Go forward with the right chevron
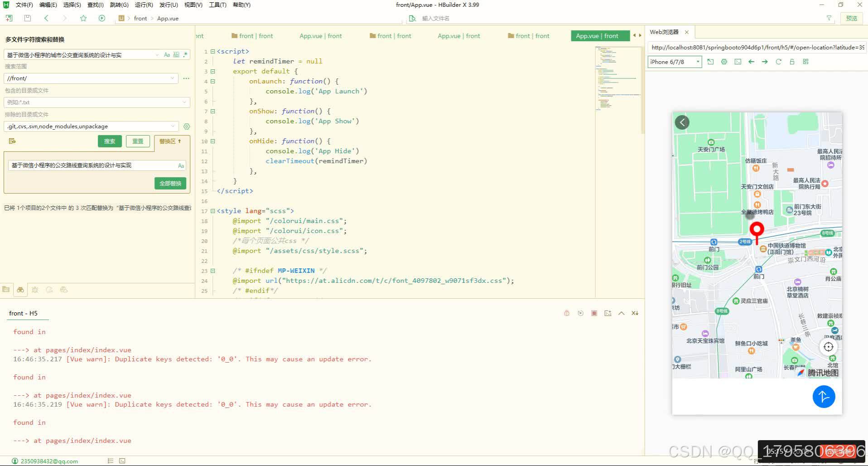This screenshot has width=868, height=466. (65, 18)
